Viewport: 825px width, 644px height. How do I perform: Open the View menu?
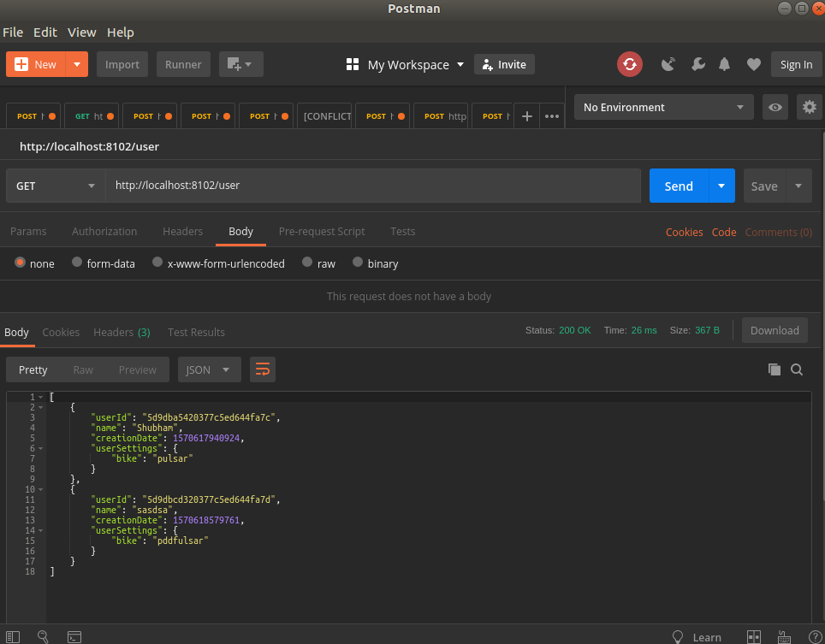coord(82,32)
